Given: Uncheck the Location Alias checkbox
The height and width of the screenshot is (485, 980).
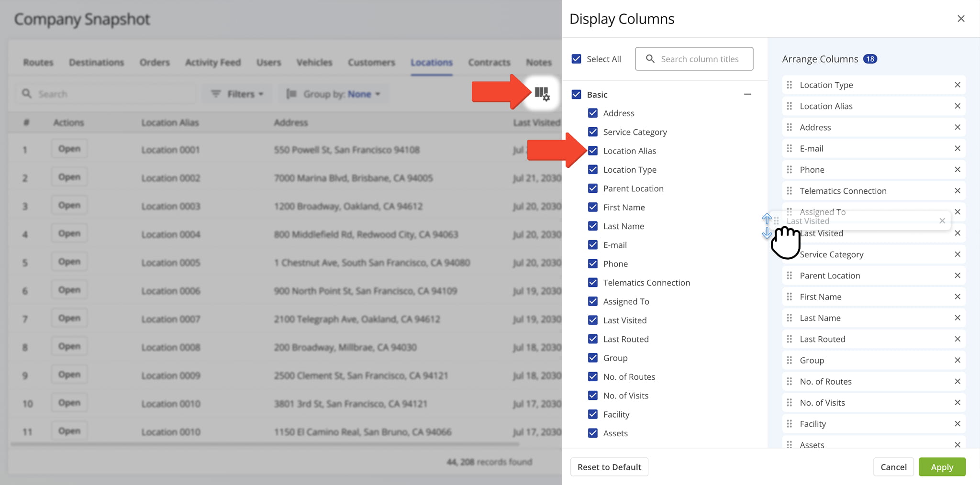Looking at the screenshot, I should (x=593, y=151).
